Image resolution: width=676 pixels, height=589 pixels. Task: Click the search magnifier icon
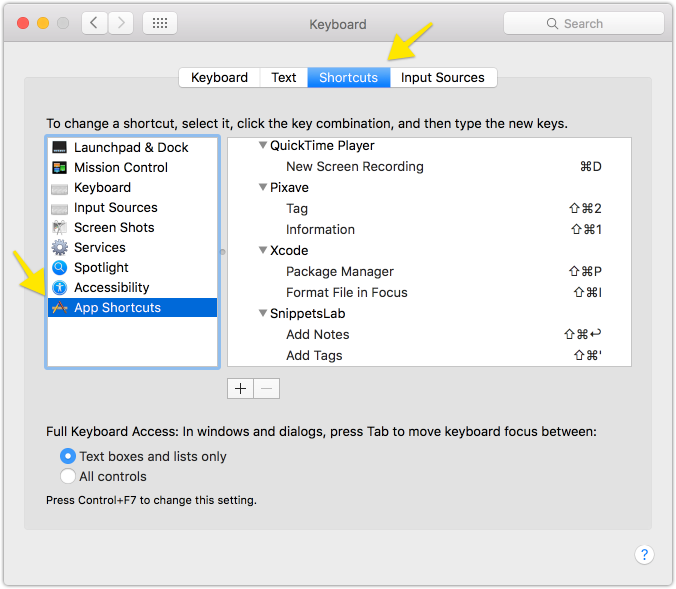pyautogui.click(x=552, y=23)
